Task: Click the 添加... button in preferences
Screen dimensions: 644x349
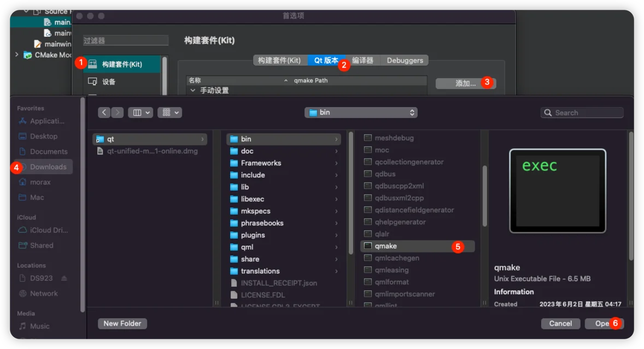Action: point(466,83)
